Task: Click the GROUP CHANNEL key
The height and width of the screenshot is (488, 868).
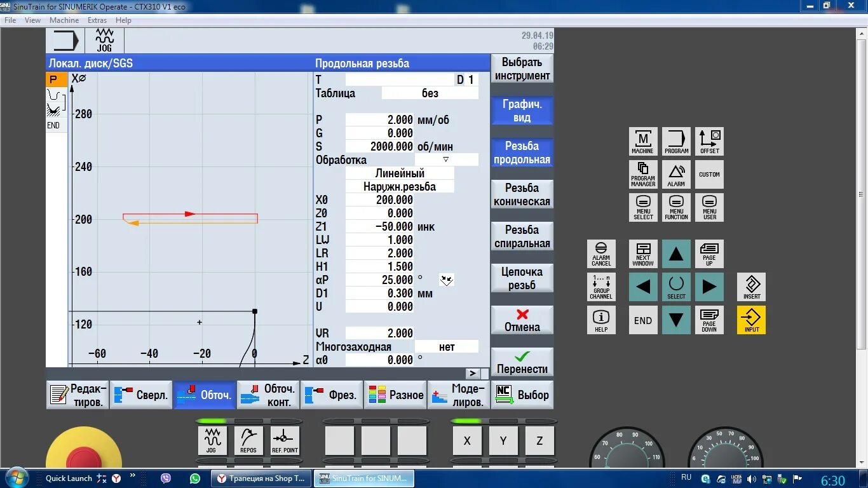Action: tap(601, 287)
